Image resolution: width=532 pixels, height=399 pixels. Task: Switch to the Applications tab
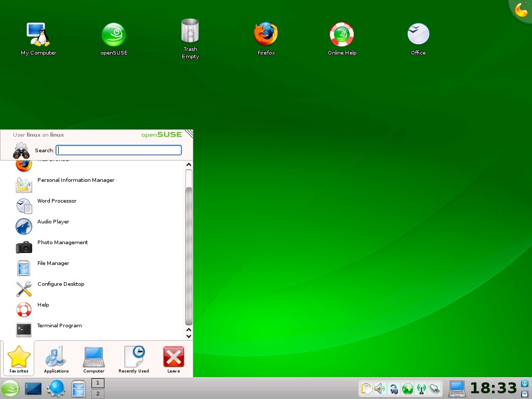coord(56,360)
